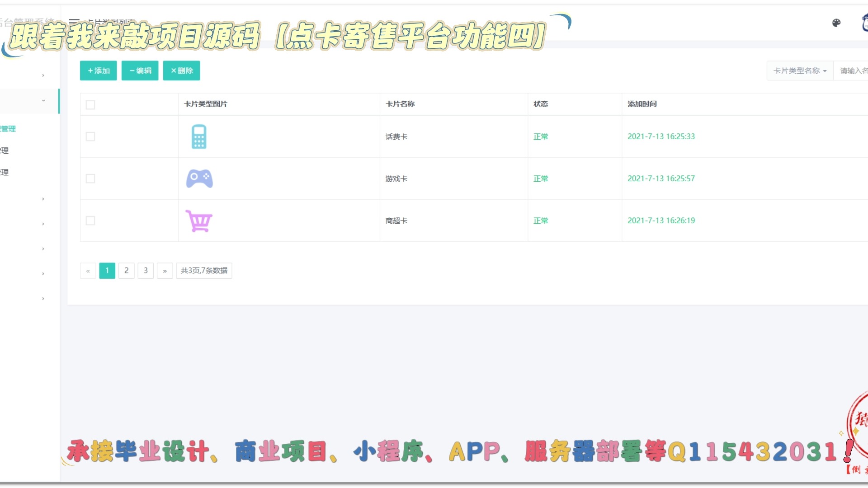
Task: Click the game controller card image
Action: tap(199, 178)
